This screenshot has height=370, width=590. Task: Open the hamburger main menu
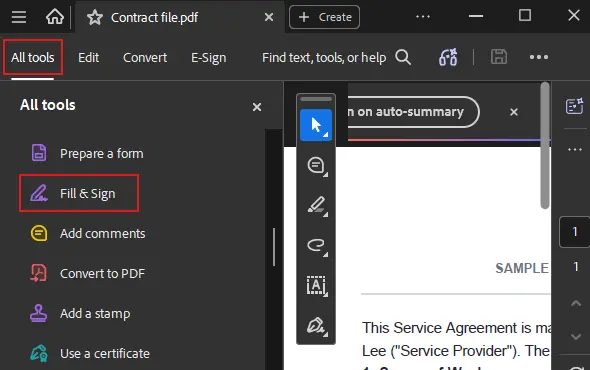[x=19, y=17]
